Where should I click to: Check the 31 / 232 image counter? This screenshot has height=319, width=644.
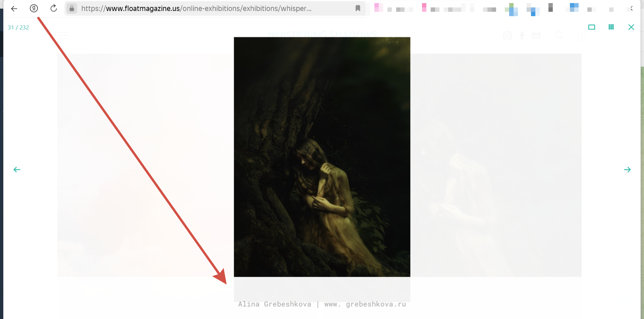[18, 27]
